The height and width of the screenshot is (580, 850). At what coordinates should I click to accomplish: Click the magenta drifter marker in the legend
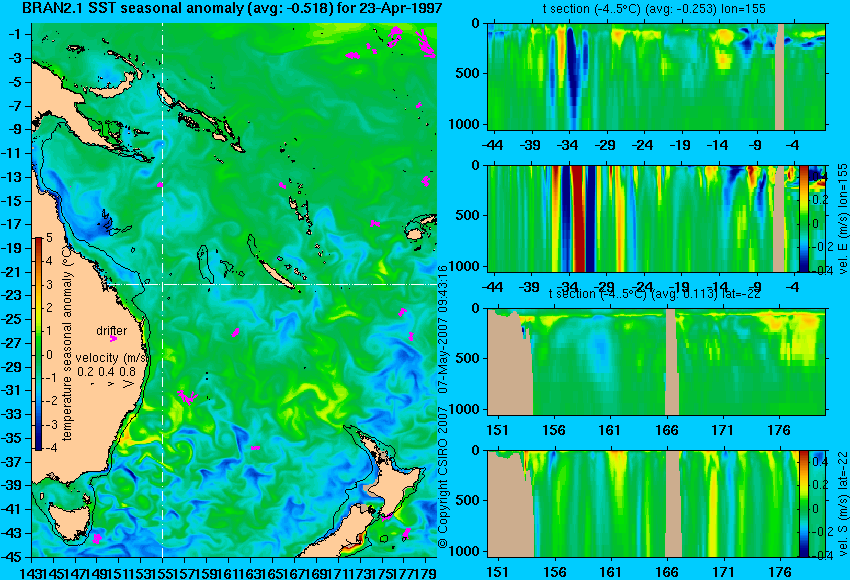(x=113, y=339)
